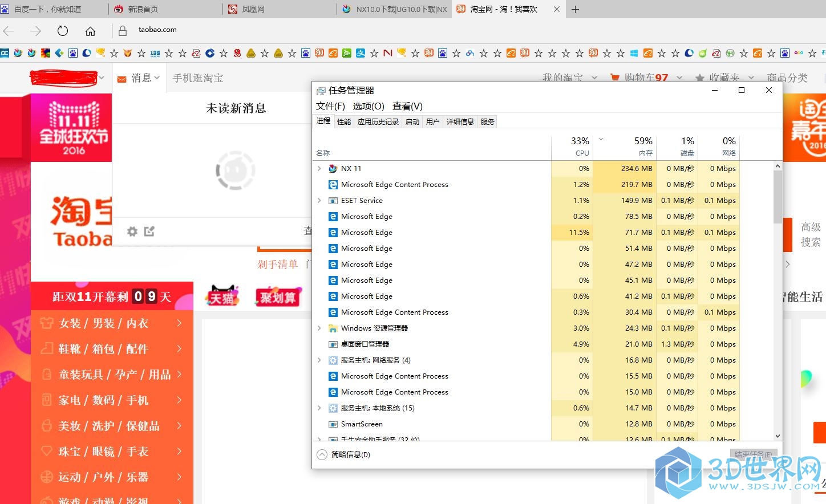Expand 服务主机: 本地系统 (15) group

319,408
